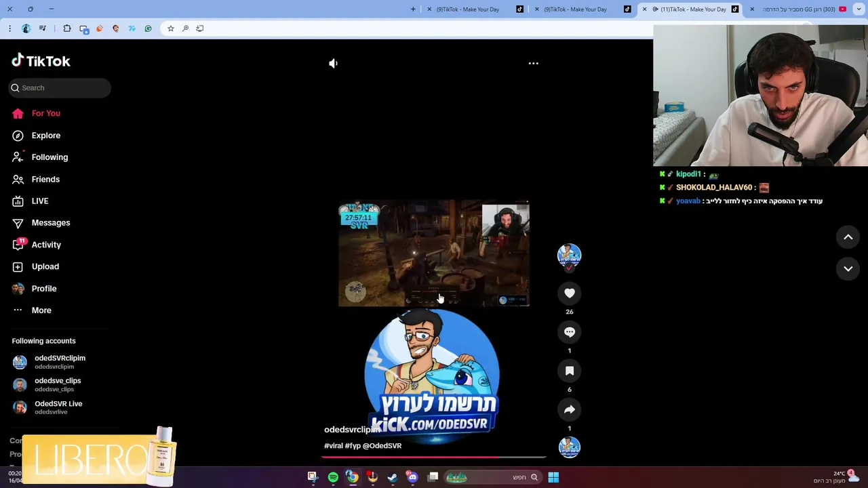Close the active (11) TikTok tab
The image size is (868, 488).
pos(644,9)
